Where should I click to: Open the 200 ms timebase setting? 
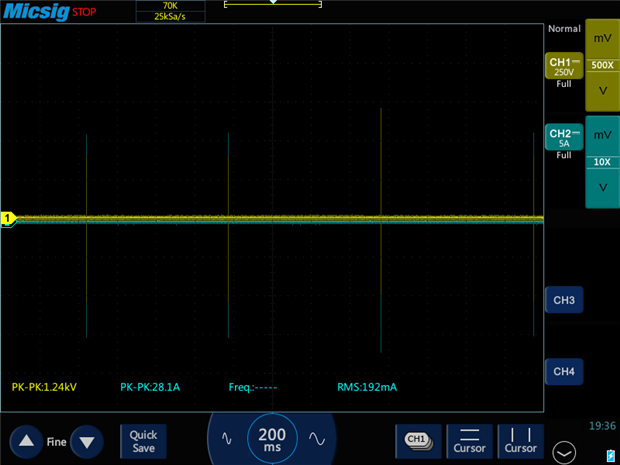click(x=272, y=439)
